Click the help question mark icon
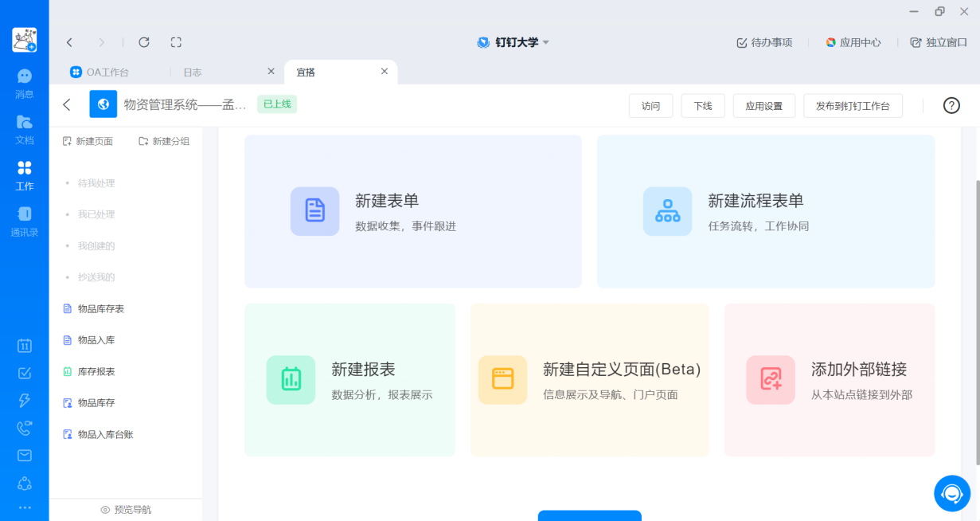The width and height of the screenshot is (980, 521). tap(951, 105)
